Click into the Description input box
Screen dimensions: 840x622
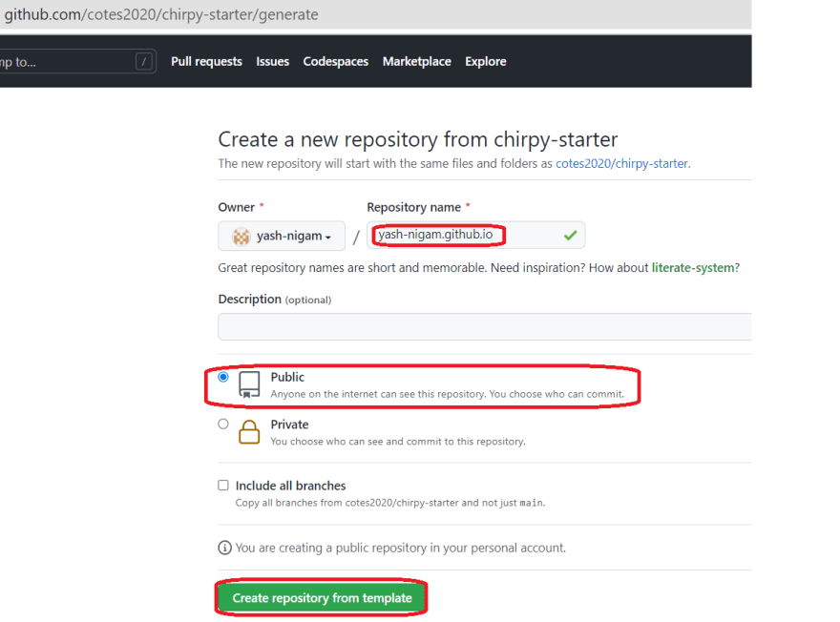click(x=484, y=326)
